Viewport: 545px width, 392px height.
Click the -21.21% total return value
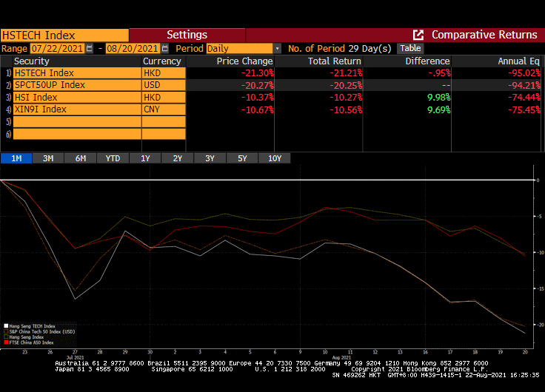[x=346, y=73]
